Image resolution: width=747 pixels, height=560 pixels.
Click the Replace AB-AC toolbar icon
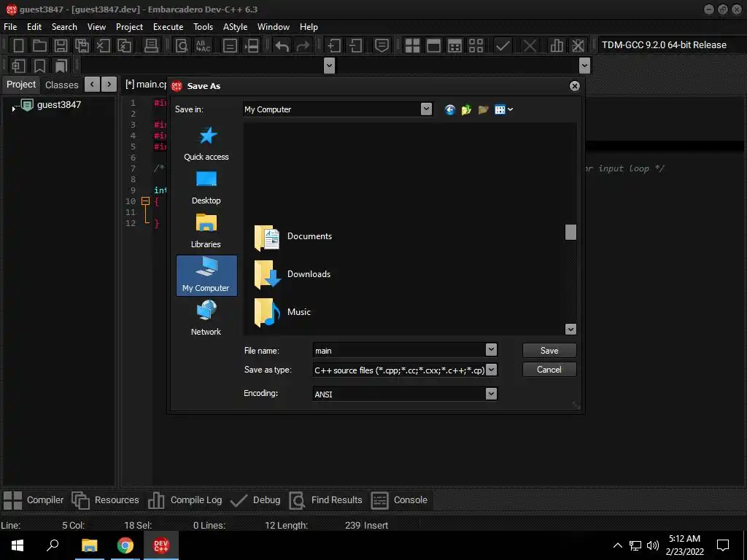point(203,46)
